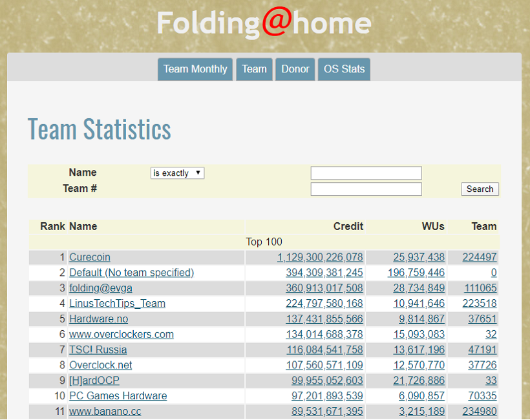The image size is (530, 420).
Task: Click PC Games Hardware credit 97,201,893,539
Action: 327,396
